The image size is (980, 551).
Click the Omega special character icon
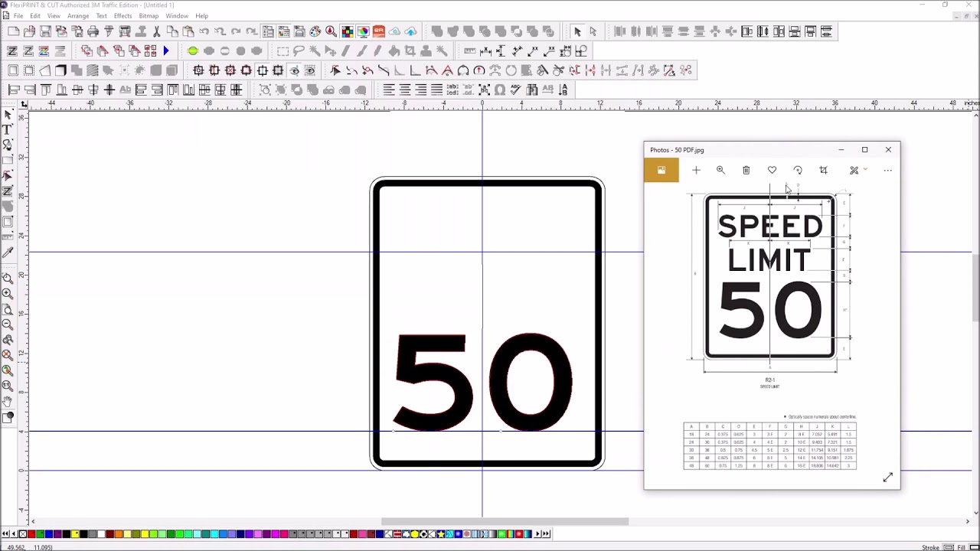click(x=500, y=90)
